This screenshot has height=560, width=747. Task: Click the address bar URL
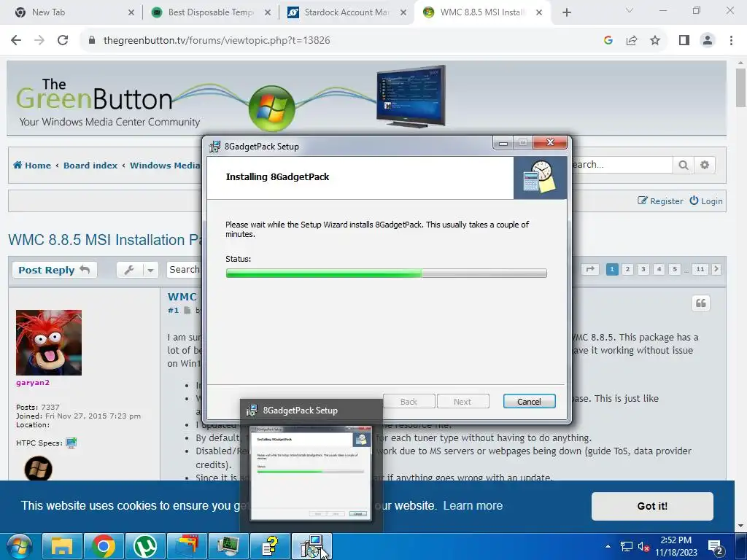[217, 41]
